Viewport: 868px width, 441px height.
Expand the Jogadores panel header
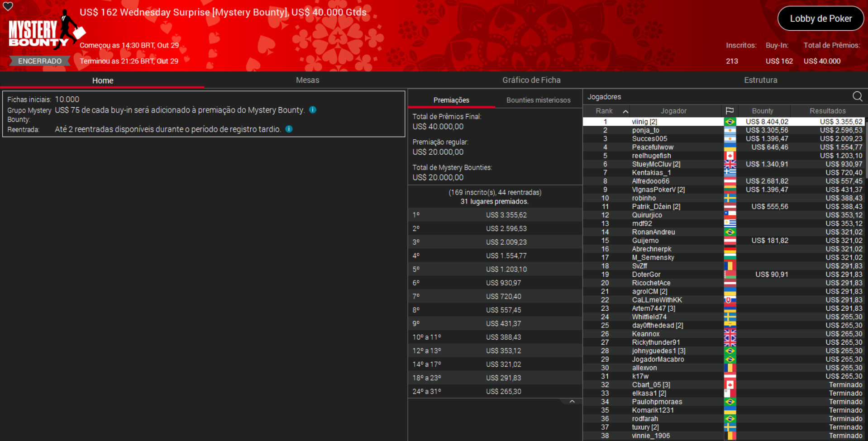[x=604, y=96]
